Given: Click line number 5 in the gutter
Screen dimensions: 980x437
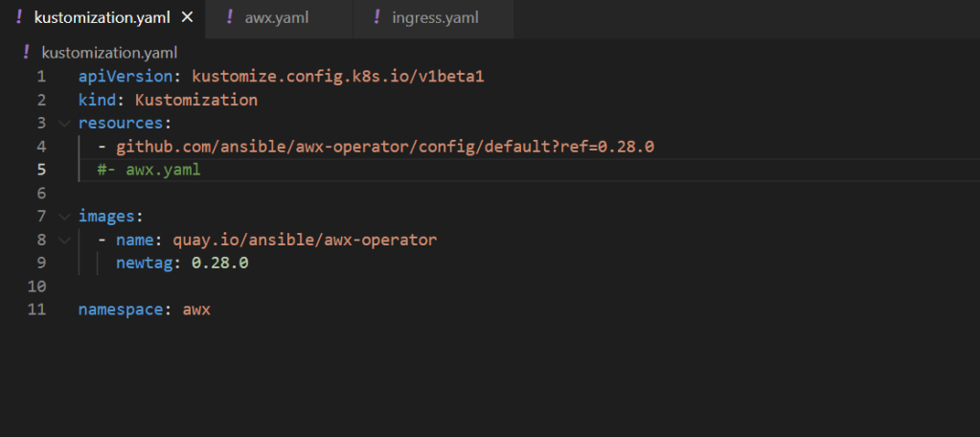Looking at the screenshot, I should point(40,170).
